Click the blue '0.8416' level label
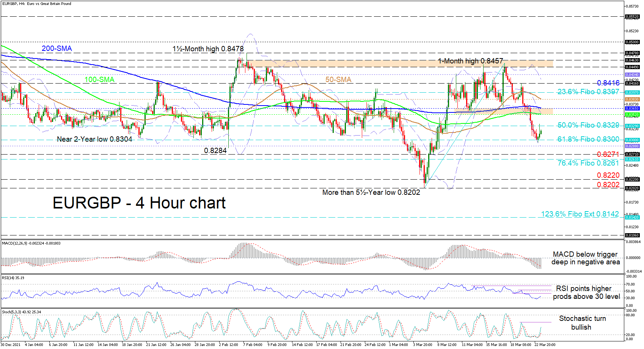Viewport: 644px width, 349px height. click(x=608, y=83)
